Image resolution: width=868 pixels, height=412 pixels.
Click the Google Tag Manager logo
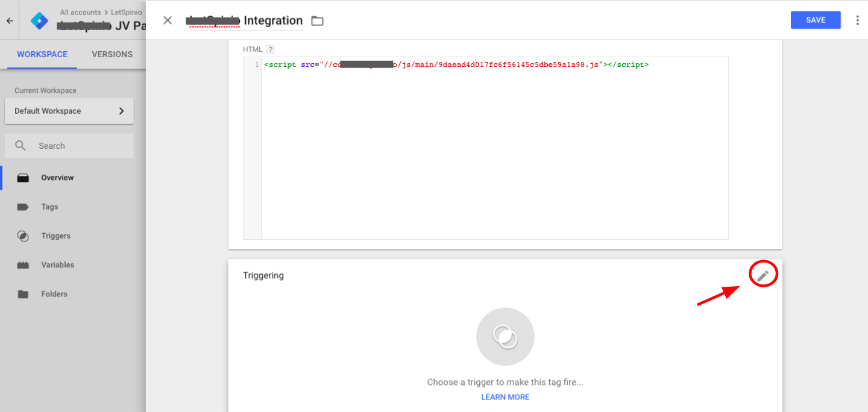click(40, 20)
